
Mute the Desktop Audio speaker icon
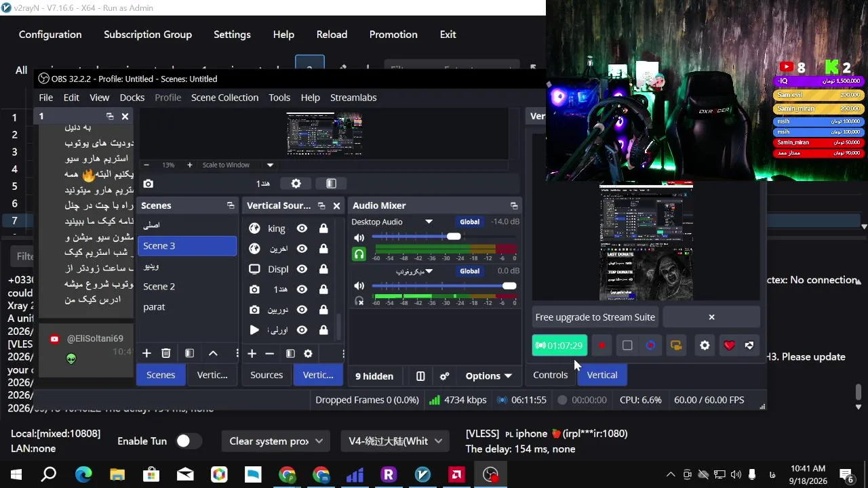pyautogui.click(x=359, y=237)
